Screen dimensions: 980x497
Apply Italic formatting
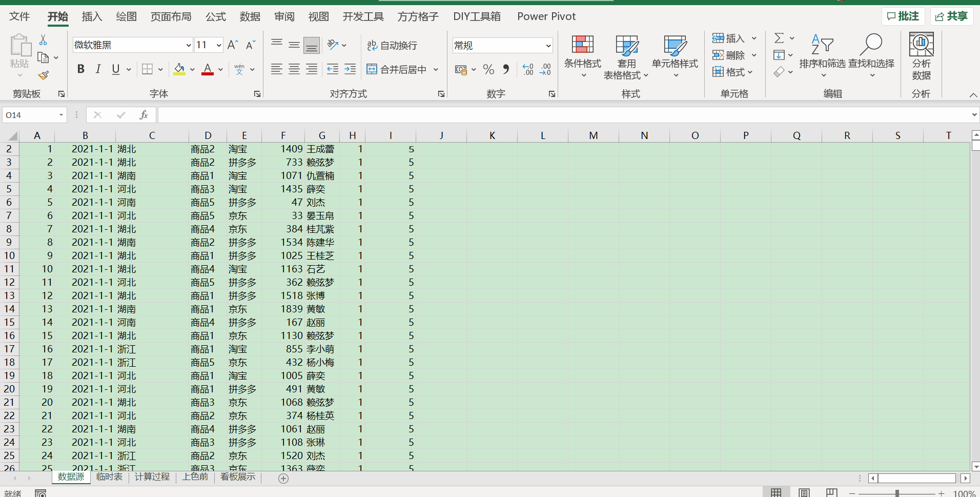(x=97, y=69)
